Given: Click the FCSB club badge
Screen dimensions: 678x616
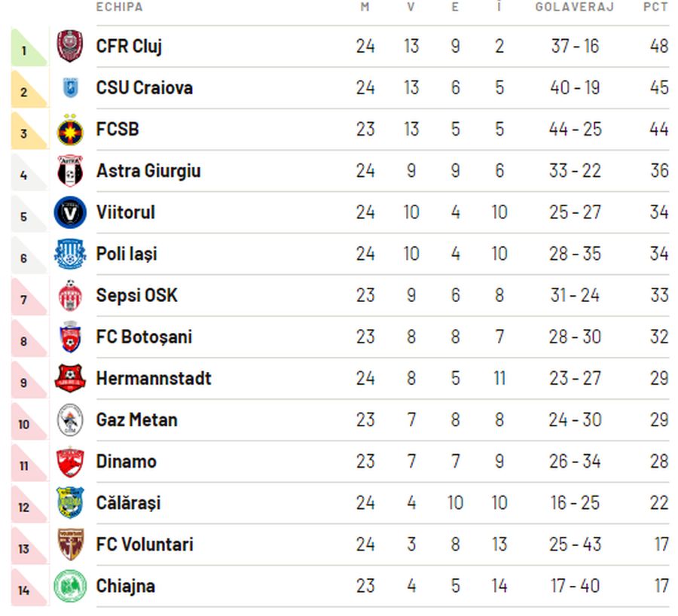Looking at the screenshot, I should (70, 130).
